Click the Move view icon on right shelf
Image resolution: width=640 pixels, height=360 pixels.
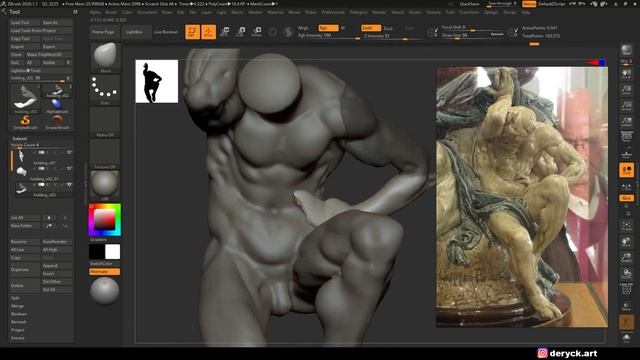tap(626, 242)
